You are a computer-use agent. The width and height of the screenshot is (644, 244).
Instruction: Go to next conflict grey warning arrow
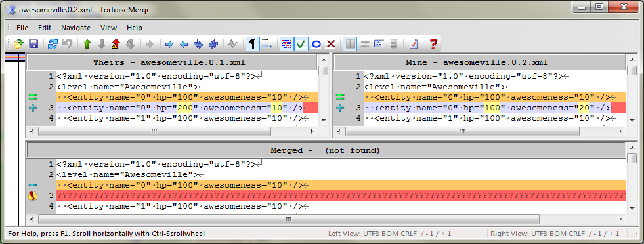click(x=130, y=44)
